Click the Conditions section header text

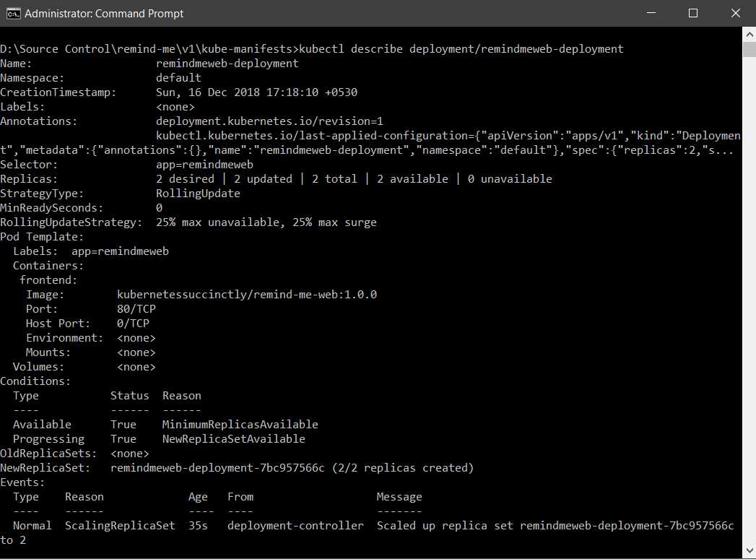pyautogui.click(x=34, y=381)
